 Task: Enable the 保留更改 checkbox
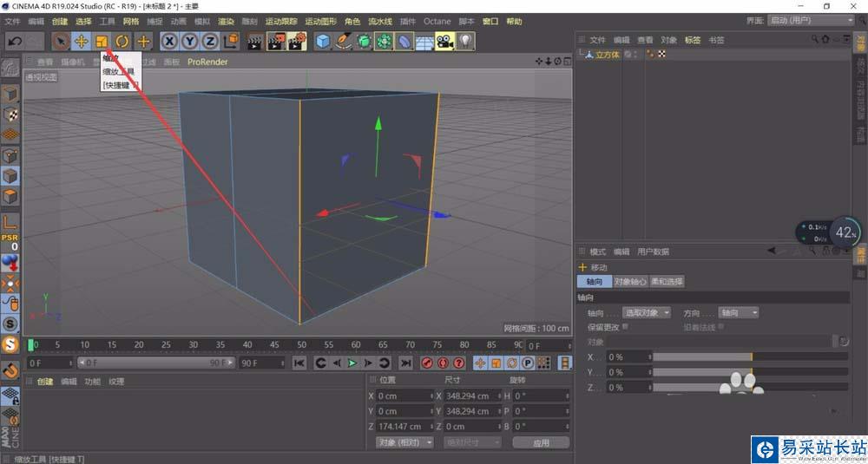click(x=625, y=327)
